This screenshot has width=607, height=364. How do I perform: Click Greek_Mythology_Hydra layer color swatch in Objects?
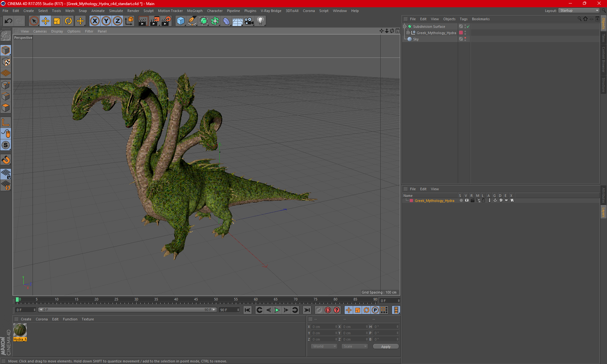[461, 33]
